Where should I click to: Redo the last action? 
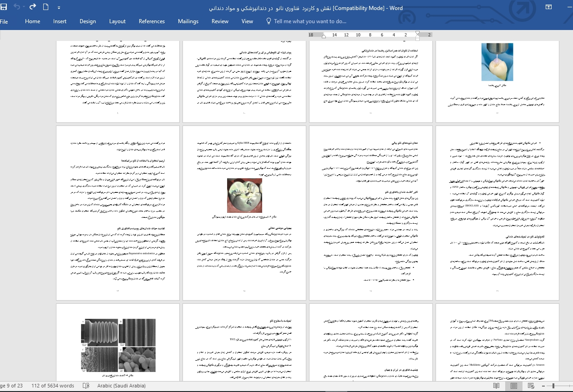(33, 7)
